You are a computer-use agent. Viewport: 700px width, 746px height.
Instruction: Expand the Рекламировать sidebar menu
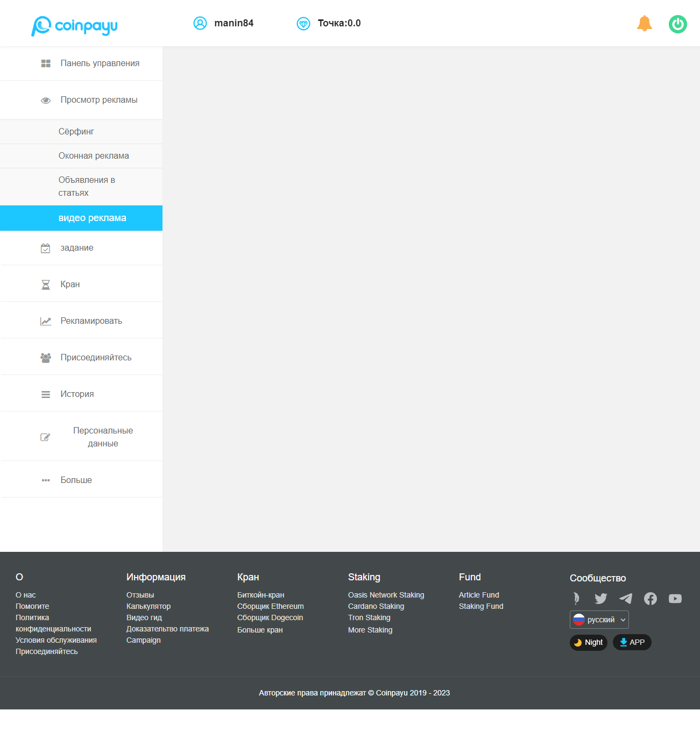click(x=81, y=321)
